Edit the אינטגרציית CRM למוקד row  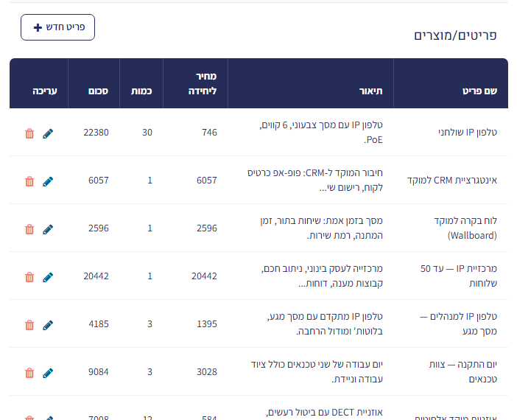click(x=48, y=181)
